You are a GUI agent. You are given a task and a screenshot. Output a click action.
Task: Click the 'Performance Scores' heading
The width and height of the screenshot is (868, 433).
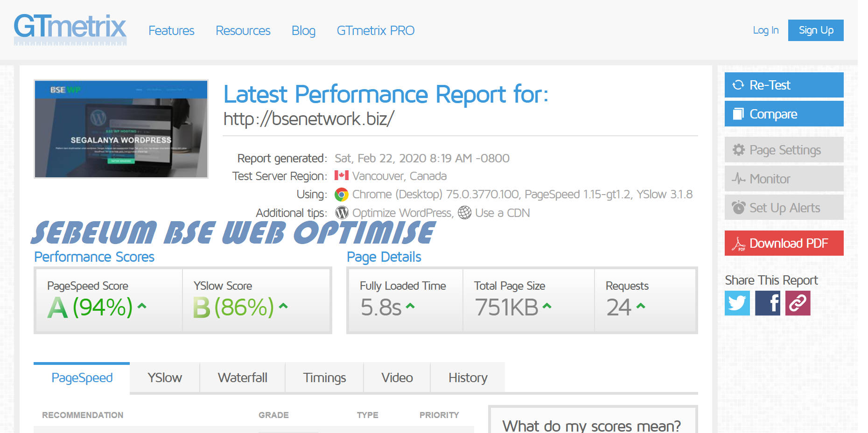click(94, 257)
